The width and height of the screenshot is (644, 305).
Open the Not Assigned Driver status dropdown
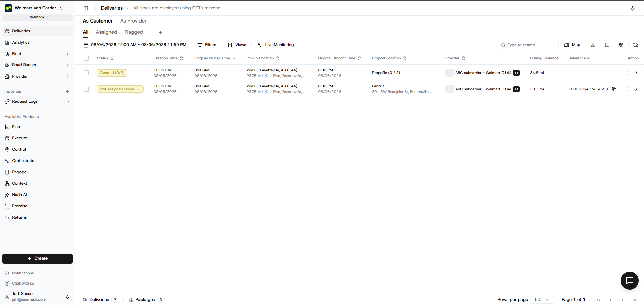click(120, 89)
